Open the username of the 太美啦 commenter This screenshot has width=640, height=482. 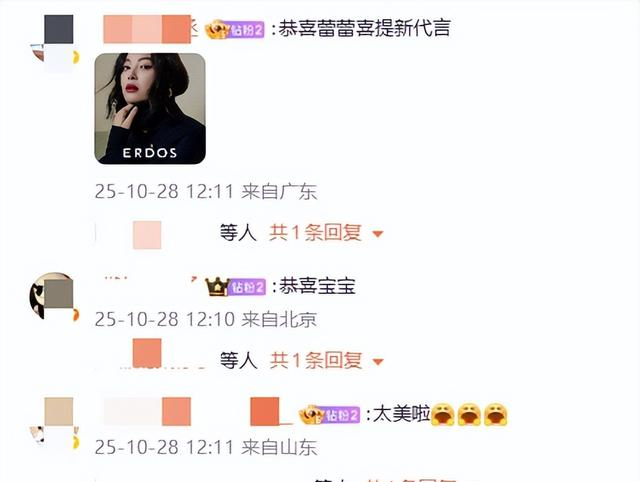point(198,412)
